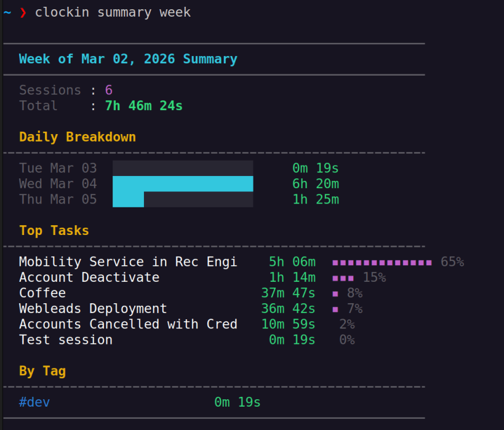Click the '5h 06m' task duration
504x430 pixels.
tap(292, 262)
